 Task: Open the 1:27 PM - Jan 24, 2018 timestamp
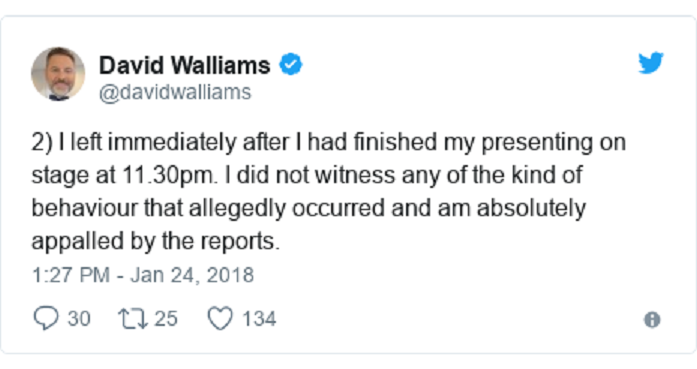pyautogui.click(x=143, y=275)
